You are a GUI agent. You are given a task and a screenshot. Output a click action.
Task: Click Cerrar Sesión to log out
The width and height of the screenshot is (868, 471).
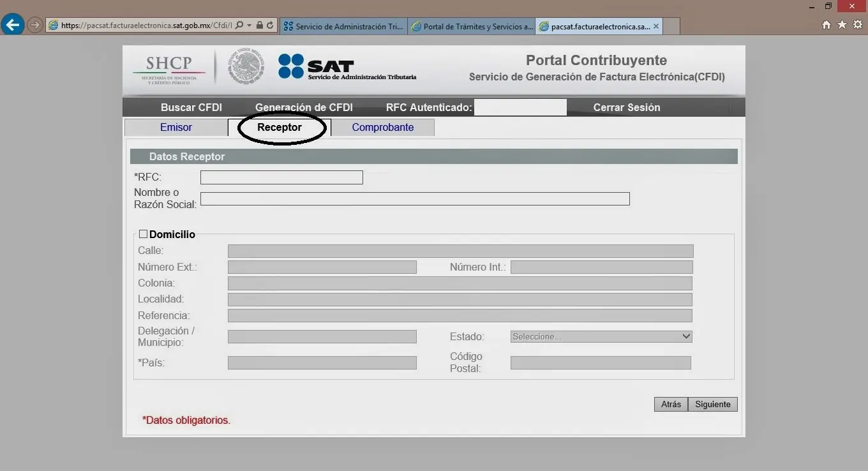[x=627, y=107]
